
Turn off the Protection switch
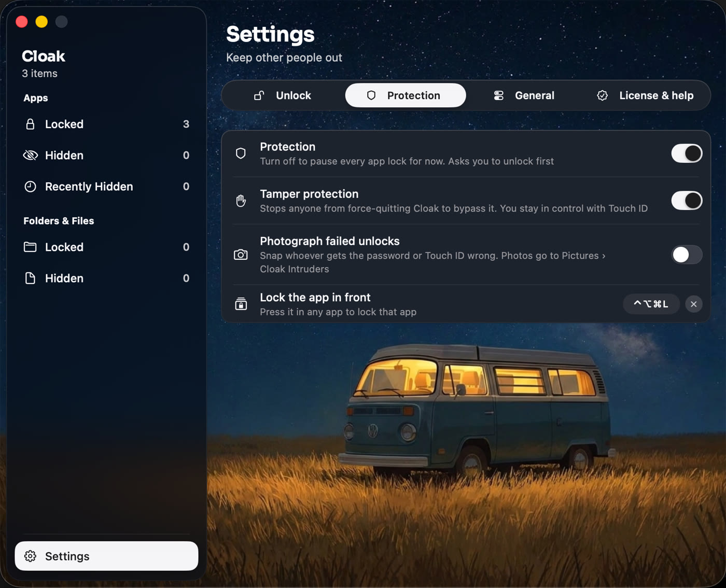pyautogui.click(x=687, y=153)
